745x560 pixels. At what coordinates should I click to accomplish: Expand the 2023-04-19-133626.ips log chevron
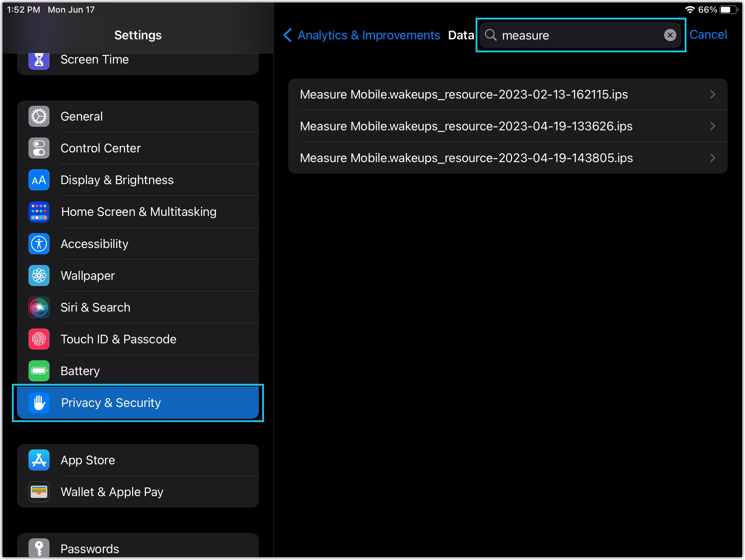[712, 126]
